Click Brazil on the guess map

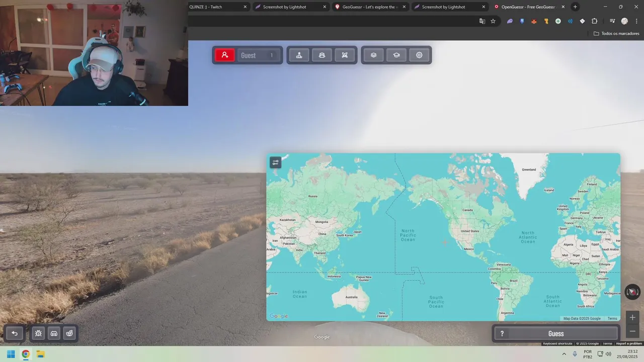514,281
